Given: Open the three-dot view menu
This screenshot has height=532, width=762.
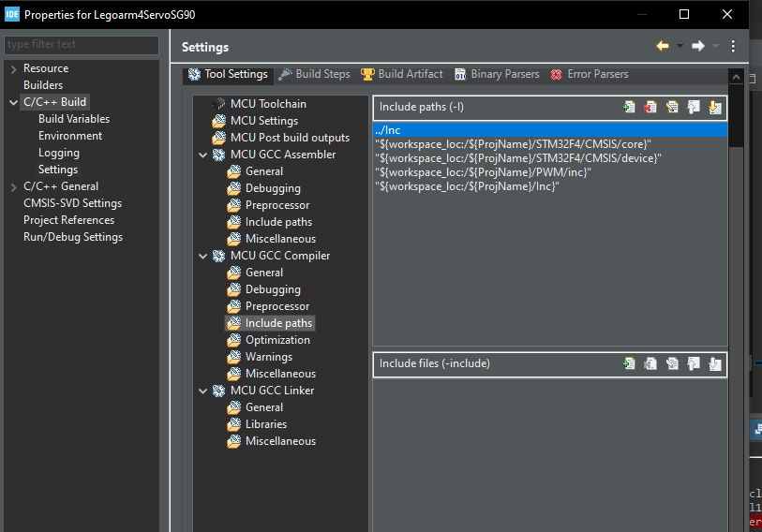Looking at the screenshot, I should (x=733, y=46).
